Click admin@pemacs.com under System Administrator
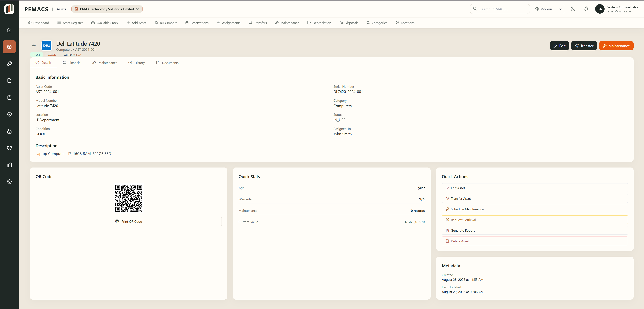The width and height of the screenshot is (644, 309). (x=620, y=12)
